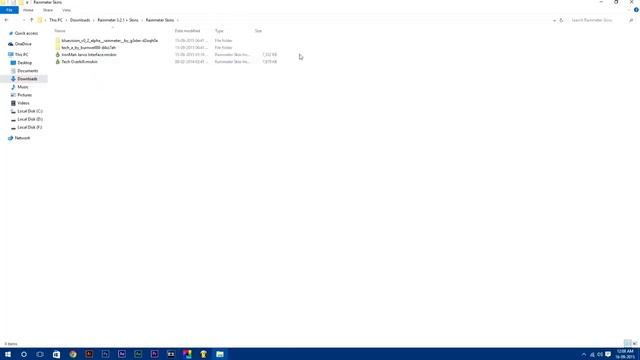Open Videos in the navigation pane
The image size is (640, 360).
point(23,103)
